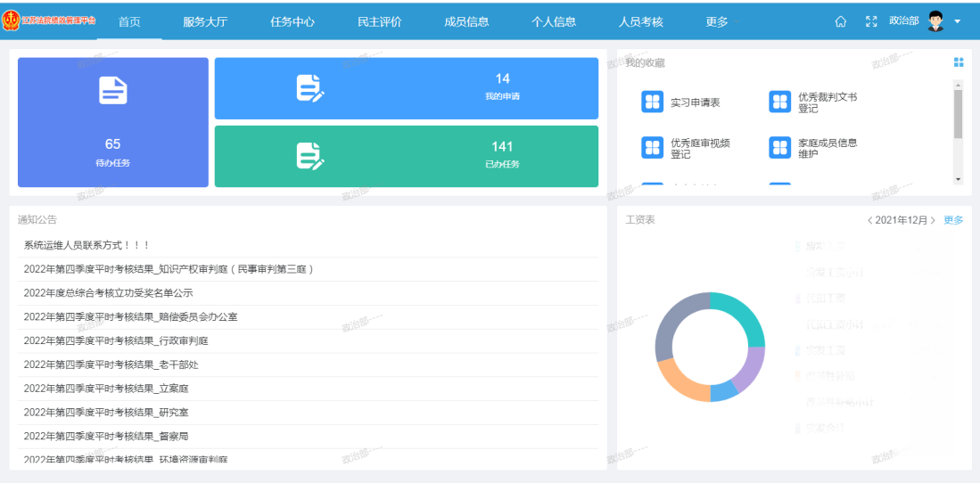Go to next month in 工资表
The width and height of the screenshot is (980, 483).
click(x=933, y=220)
